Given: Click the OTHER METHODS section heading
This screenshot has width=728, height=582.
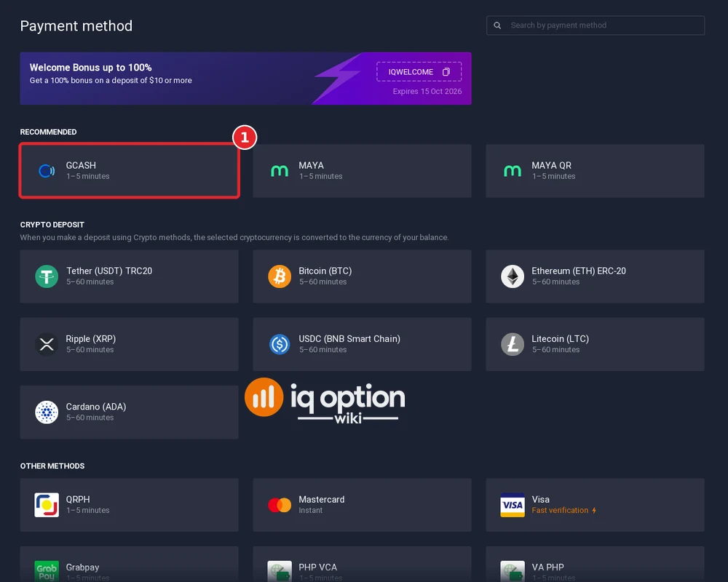Looking at the screenshot, I should (52, 466).
